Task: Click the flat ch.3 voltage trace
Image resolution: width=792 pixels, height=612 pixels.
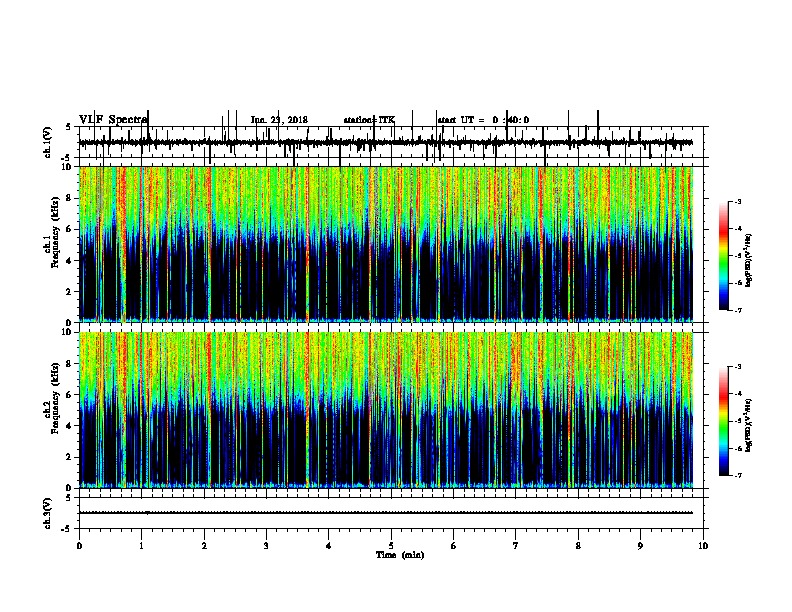Action: (386, 513)
